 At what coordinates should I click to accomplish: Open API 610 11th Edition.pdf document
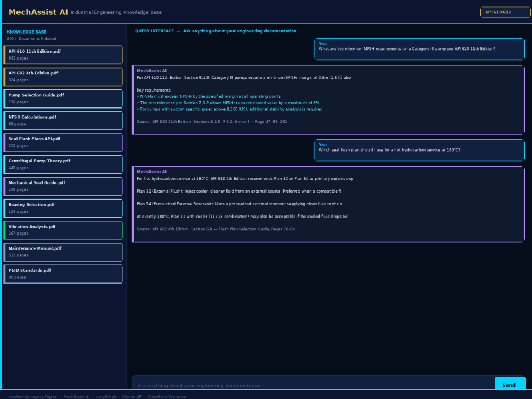pos(63,55)
